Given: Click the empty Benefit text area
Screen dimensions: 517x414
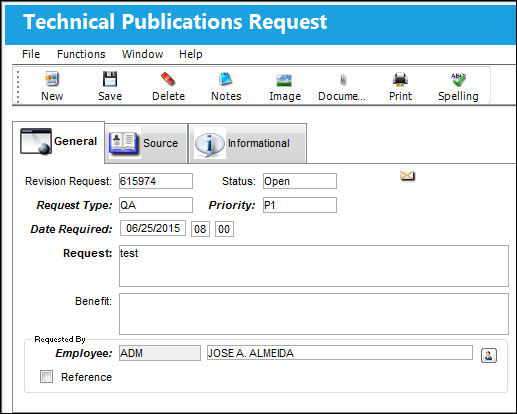Looking at the screenshot, I should click(314, 314).
